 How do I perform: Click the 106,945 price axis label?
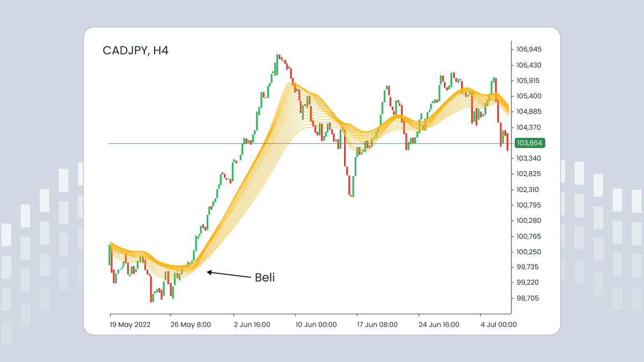[x=529, y=49]
